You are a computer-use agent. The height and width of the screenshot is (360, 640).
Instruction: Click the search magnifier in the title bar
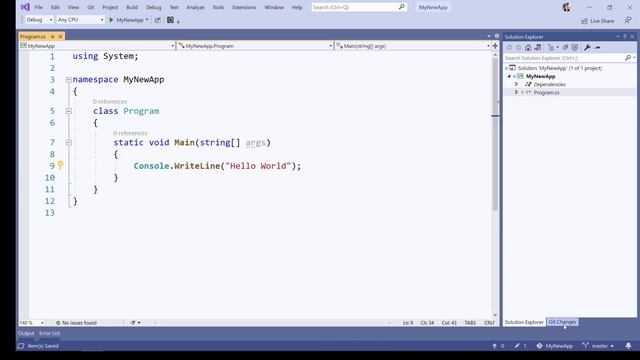[x=402, y=7]
